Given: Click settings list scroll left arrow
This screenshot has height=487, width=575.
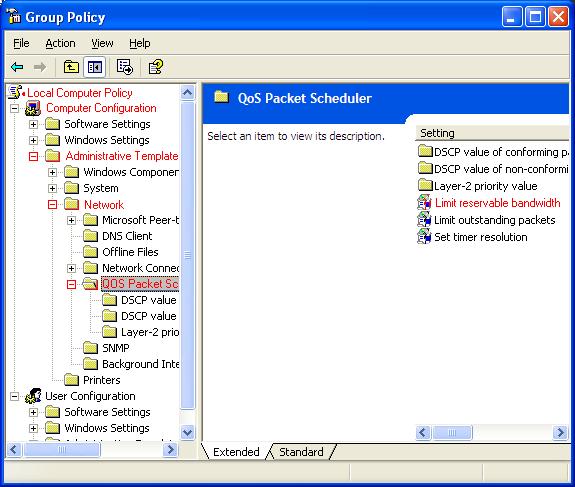Looking at the screenshot, I should tap(423, 433).
